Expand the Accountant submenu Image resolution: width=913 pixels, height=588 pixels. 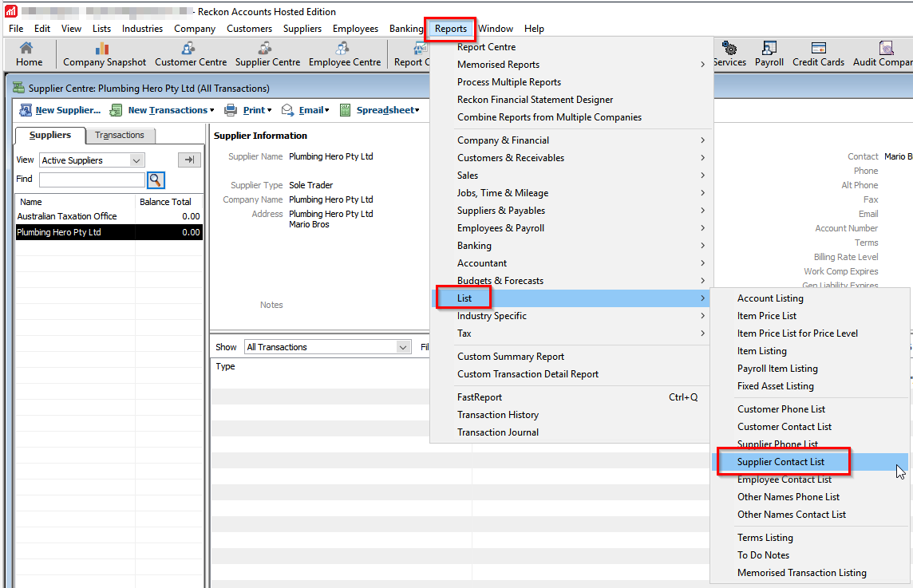pyautogui.click(x=571, y=263)
